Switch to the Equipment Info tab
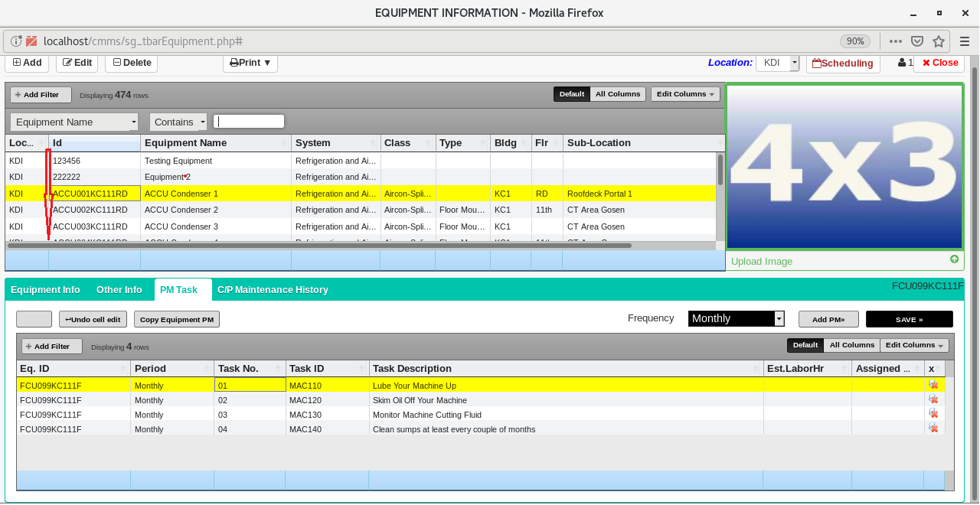This screenshot has width=980, height=505. pyautogui.click(x=45, y=290)
